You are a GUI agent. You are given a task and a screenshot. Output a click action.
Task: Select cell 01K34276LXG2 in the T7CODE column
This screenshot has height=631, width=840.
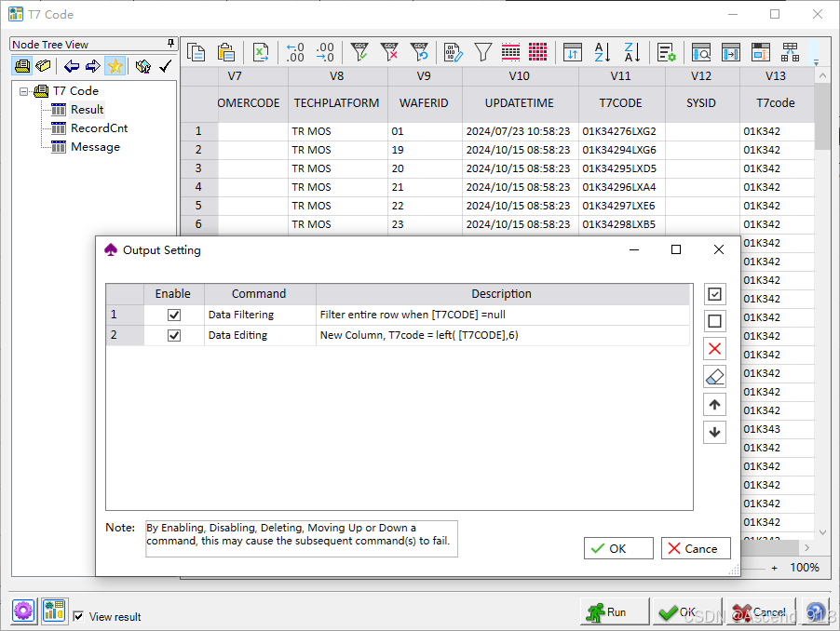621,131
